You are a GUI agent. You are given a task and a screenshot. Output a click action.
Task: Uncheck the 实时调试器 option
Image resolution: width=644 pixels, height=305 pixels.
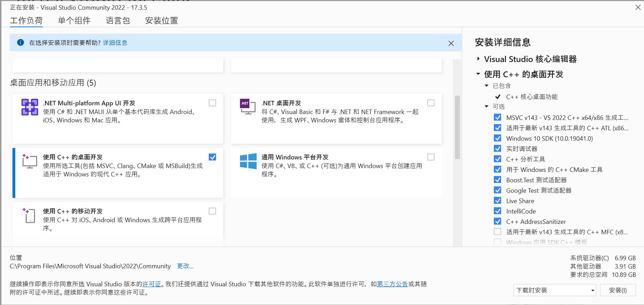(498, 149)
